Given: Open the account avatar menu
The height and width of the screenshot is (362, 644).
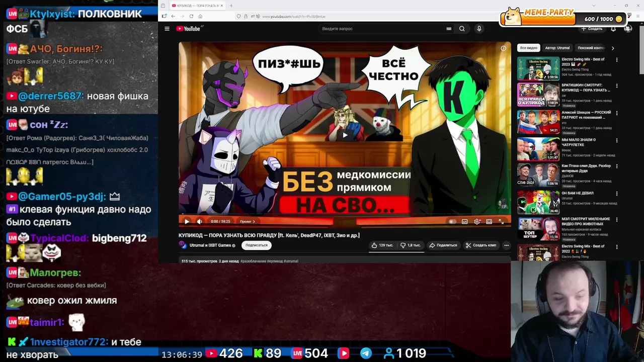Looking at the screenshot, I should click(x=627, y=29).
